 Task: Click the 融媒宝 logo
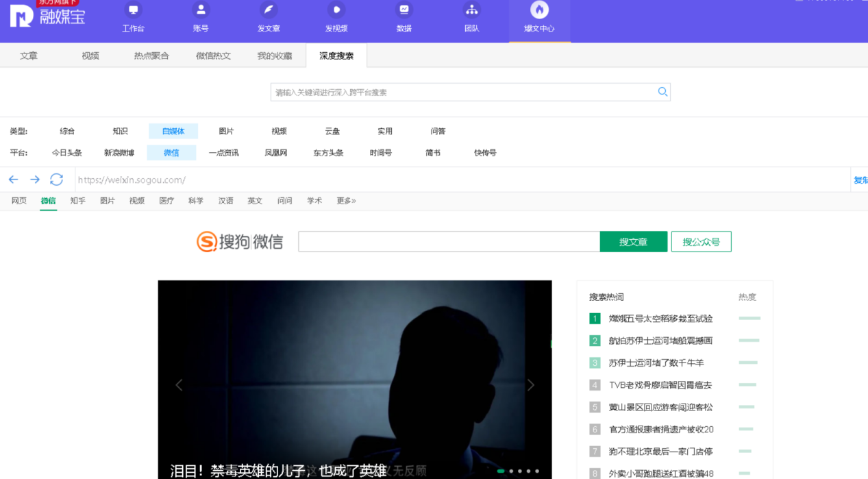(47, 16)
